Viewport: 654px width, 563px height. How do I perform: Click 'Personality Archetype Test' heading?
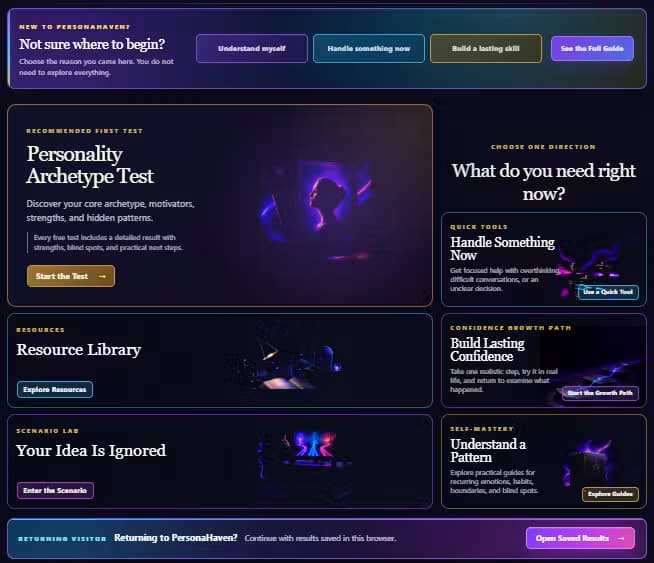[90, 165]
